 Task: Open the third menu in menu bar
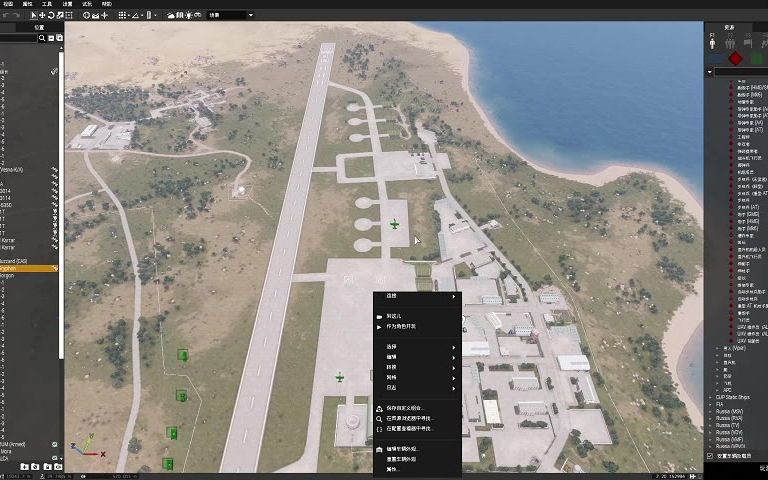click(x=47, y=4)
